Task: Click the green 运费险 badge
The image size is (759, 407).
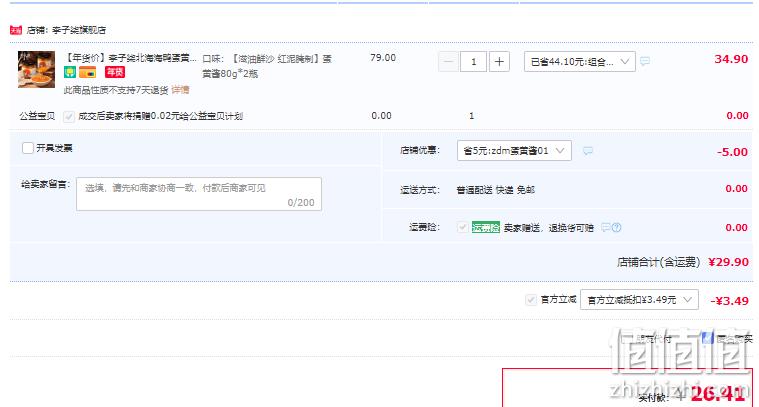Action: [x=486, y=227]
